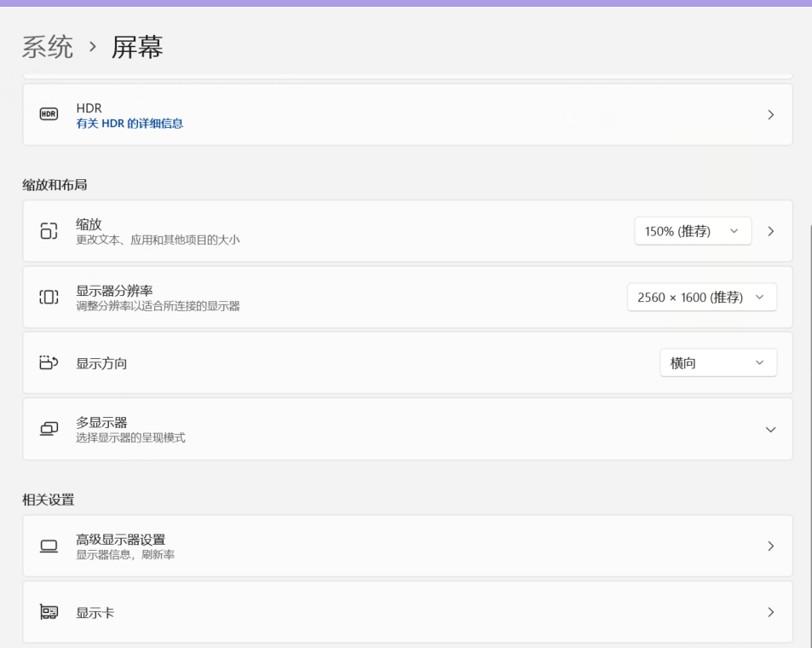Open the 150% (推荐) scale dropdown
Viewport: 812px width, 648px height.
click(693, 231)
